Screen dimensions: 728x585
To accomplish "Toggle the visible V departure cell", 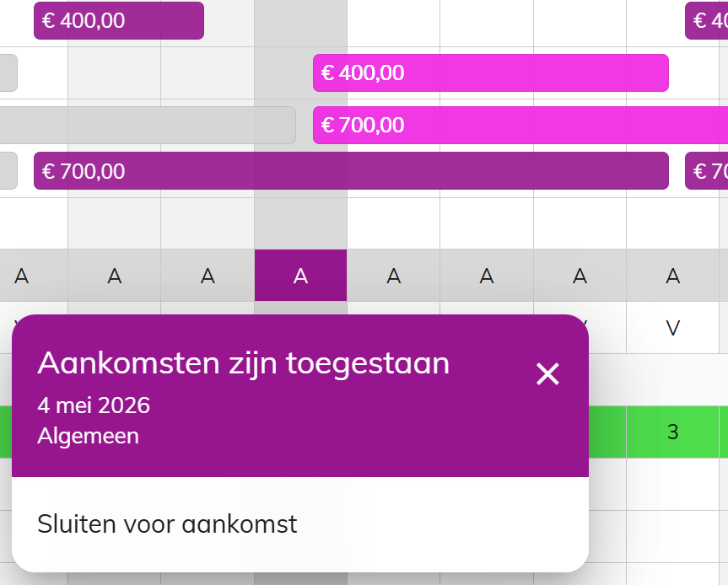I will click(673, 328).
